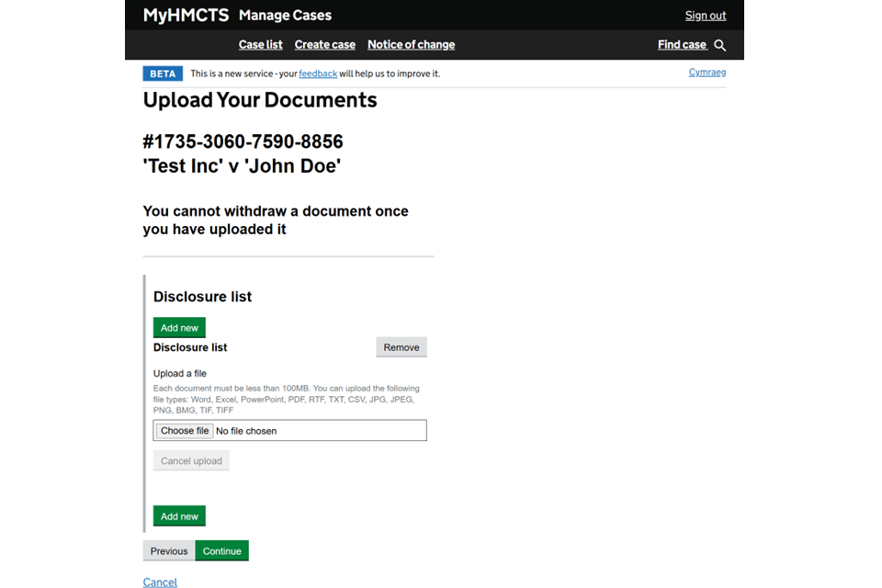882x588 pixels.
Task: Switch language to Cymraeg
Action: [707, 73]
